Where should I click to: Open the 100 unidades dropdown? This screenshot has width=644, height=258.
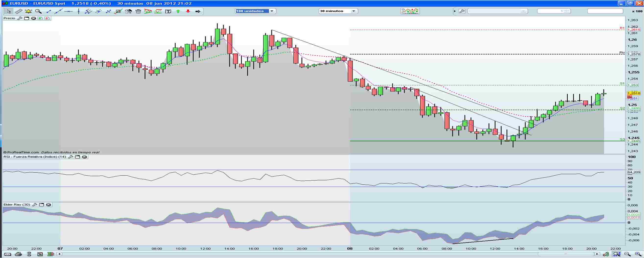coord(272,11)
